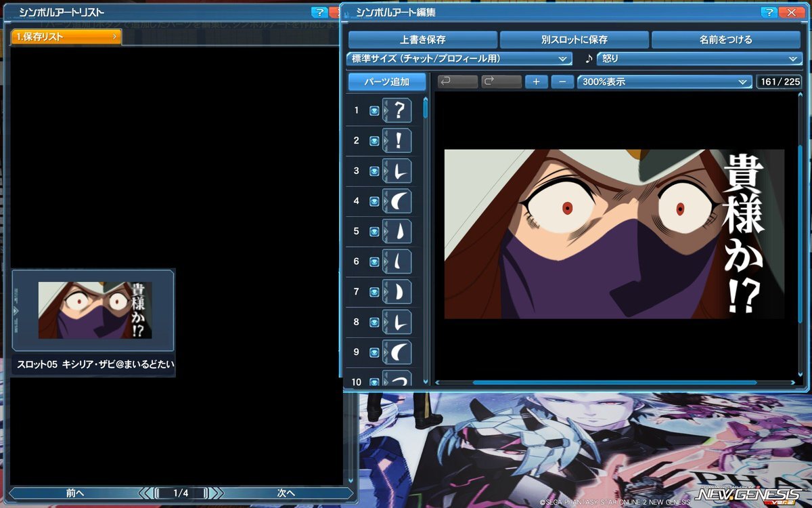Select layer 4 crescent part
This screenshot has width=812, height=508.
[398, 201]
